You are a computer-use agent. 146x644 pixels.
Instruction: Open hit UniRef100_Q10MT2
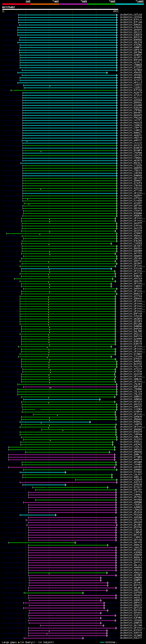pyautogui.click(x=131, y=58)
